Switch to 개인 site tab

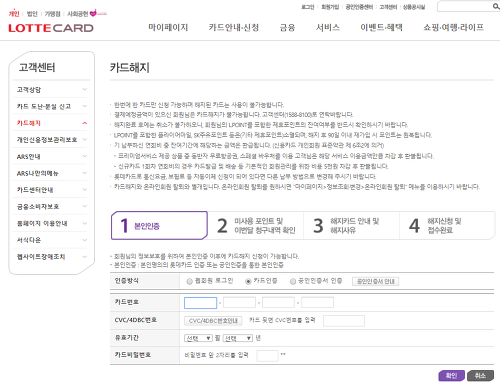14,14
